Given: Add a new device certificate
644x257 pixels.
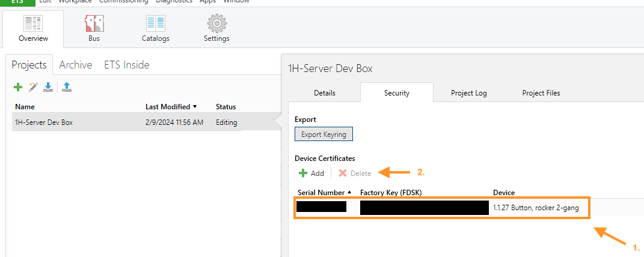Looking at the screenshot, I should click(311, 173).
